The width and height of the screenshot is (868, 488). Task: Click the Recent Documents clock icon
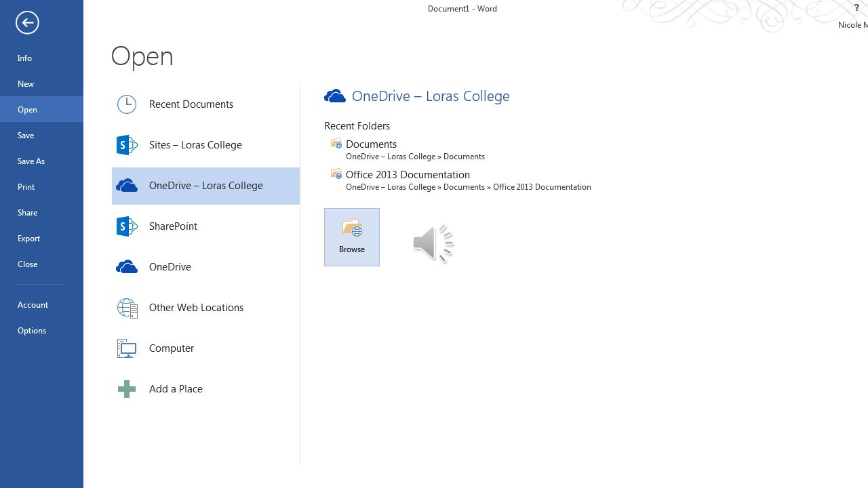pyautogui.click(x=127, y=104)
